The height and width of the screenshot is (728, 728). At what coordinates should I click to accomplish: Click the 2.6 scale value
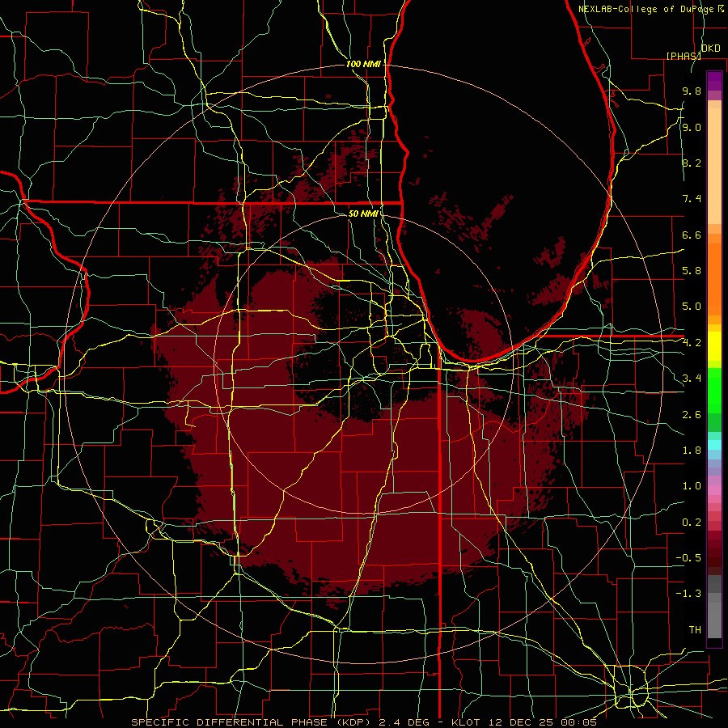pos(692,415)
